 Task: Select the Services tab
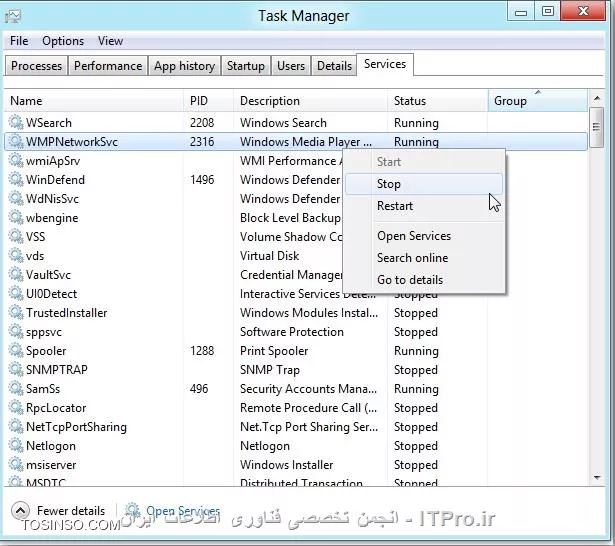coord(385,64)
